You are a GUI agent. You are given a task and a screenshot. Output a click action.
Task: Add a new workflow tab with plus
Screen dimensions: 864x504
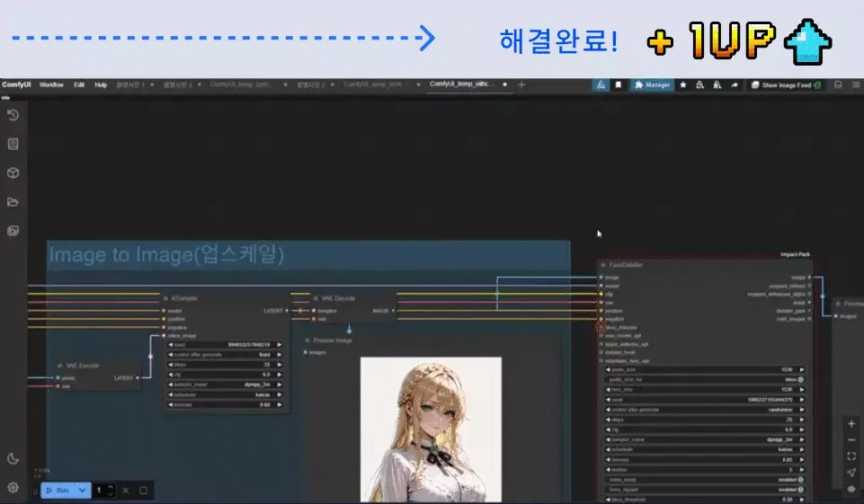click(x=521, y=84)
